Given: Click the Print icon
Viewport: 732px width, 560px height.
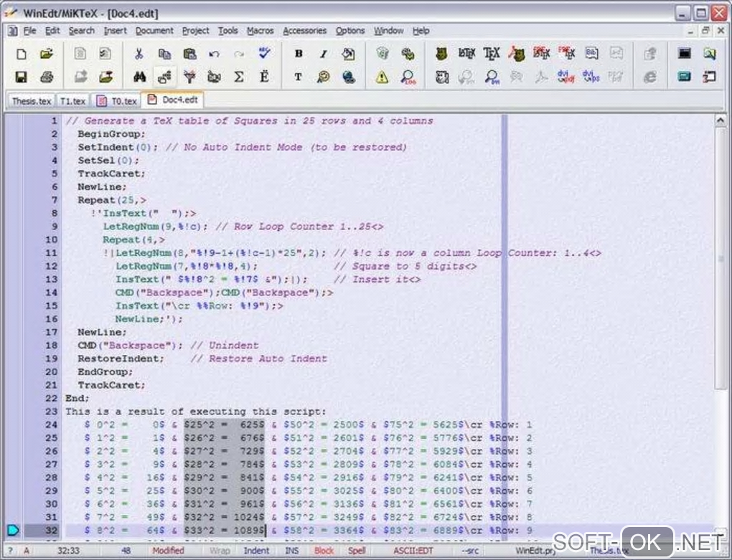Looking at the screenshot, I should click(46, 77).
